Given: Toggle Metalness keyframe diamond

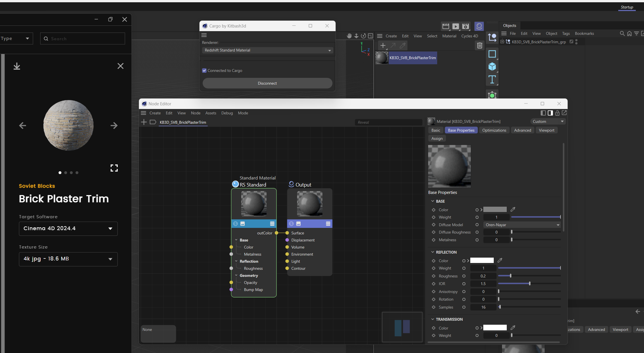Looking at the screenshot, I should 433,240.
